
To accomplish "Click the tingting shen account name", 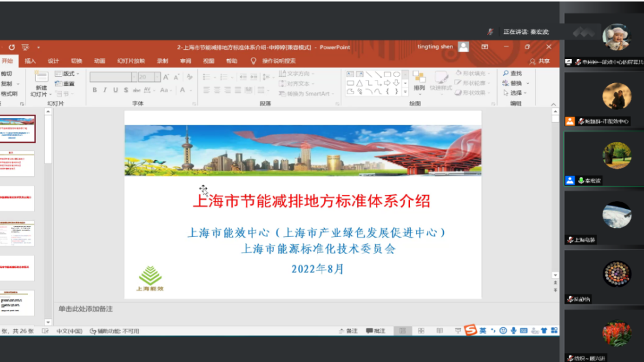I will click(437, 47).
